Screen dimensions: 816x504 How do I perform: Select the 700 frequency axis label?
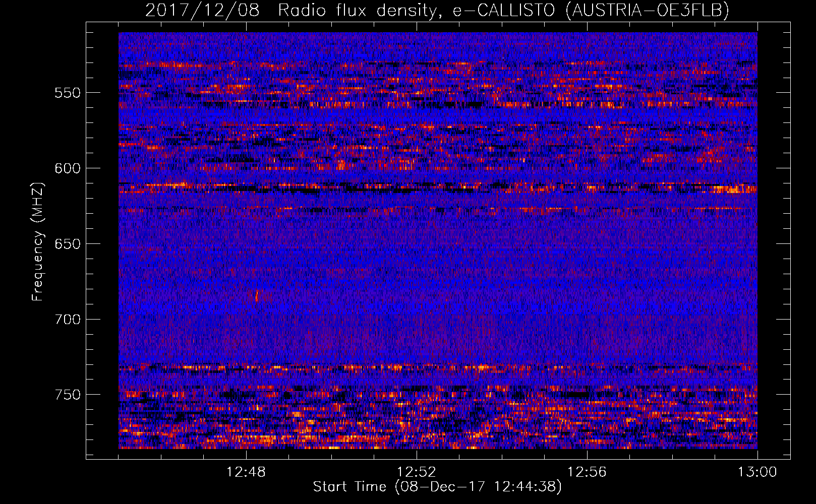pos(68,319)
